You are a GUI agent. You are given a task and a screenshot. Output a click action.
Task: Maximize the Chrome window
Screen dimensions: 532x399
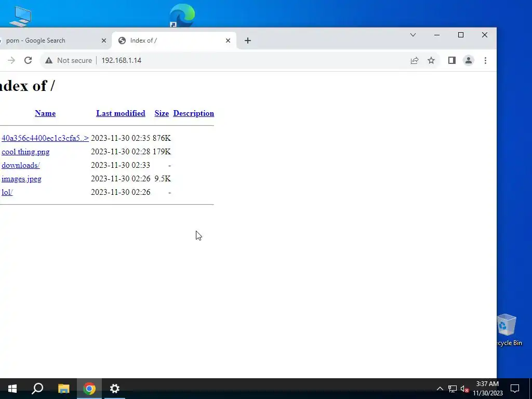pos(461,35)
